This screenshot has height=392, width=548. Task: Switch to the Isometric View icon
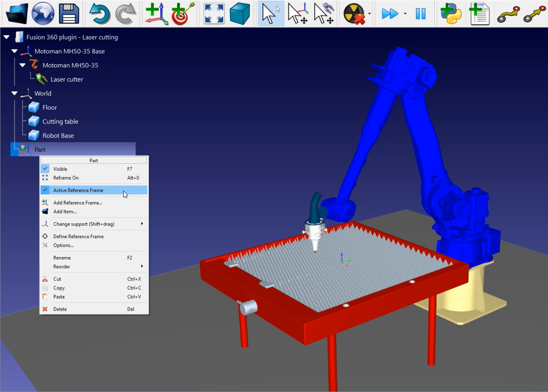[x=240, y=13]
